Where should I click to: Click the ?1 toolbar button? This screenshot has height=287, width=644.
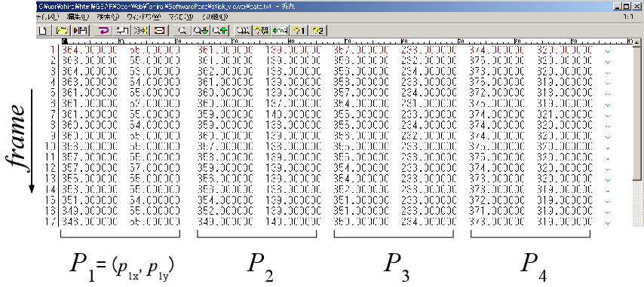pyautogui.click(x=299, y=30)
